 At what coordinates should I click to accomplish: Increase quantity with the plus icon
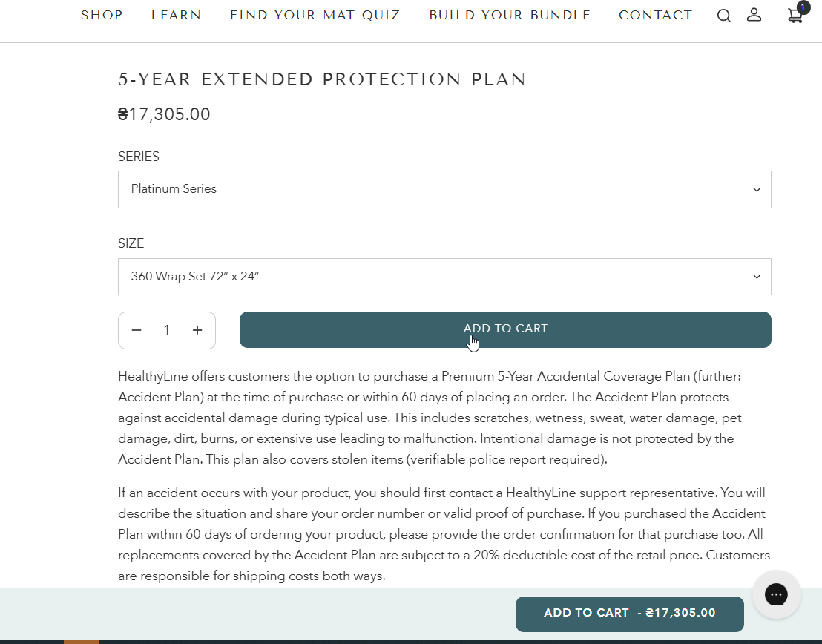click(197, 330)
